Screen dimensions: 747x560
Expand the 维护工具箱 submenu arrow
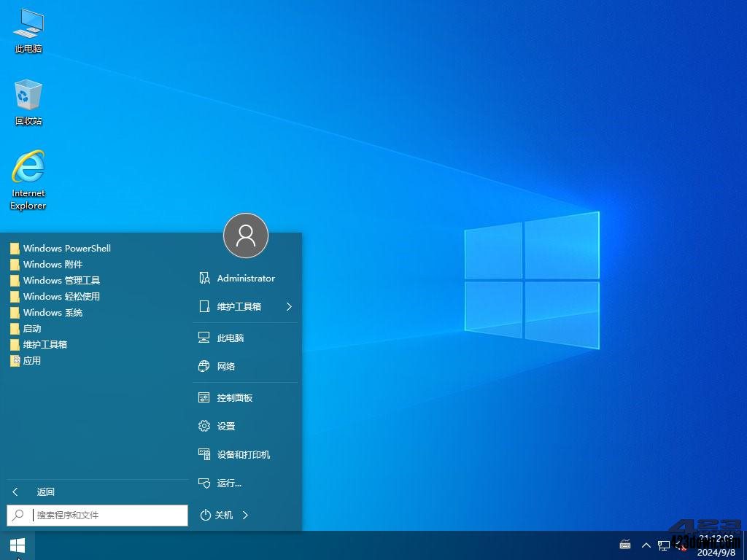pos(289,307)
